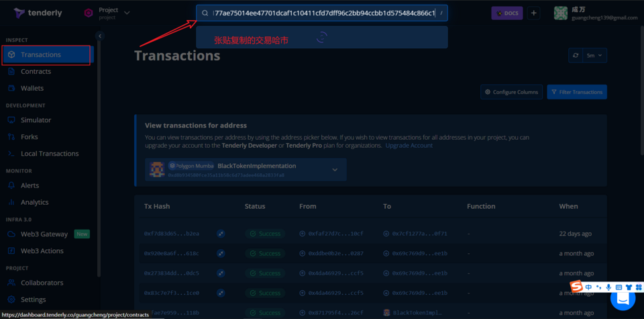Expand the BlackTokenImplementation address picker

[335, 170]
